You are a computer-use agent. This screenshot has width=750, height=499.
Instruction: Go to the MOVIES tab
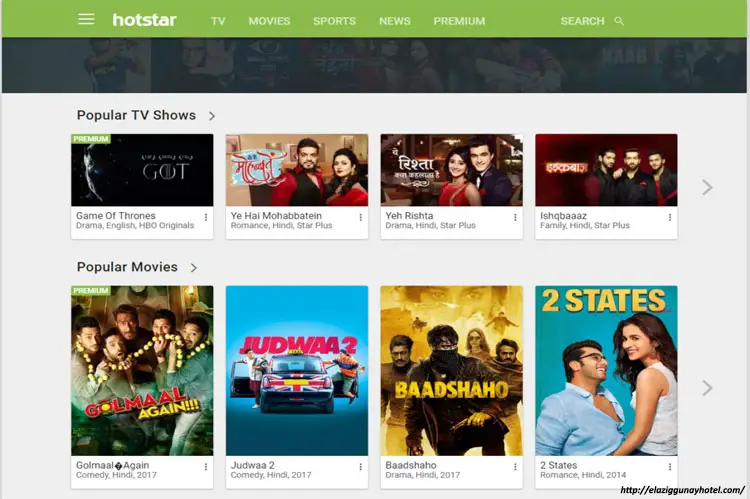pyautogui.click(x=269, y=21)
